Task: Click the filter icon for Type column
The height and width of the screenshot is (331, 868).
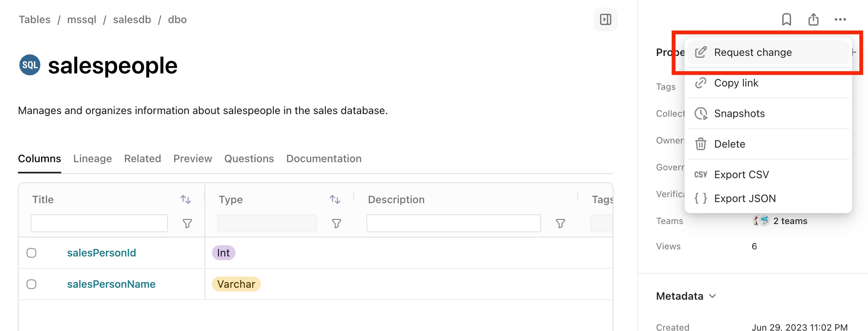Action: point(336,224)
